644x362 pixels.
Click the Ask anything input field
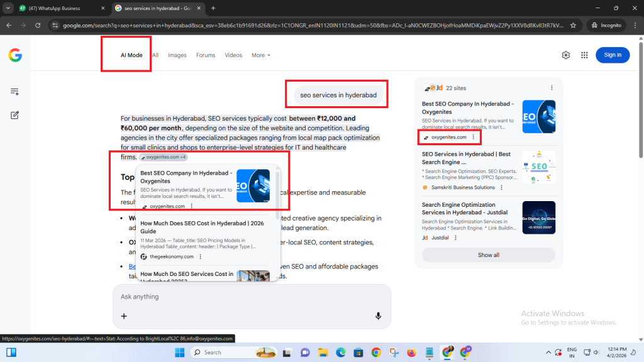tap(252, 297)
